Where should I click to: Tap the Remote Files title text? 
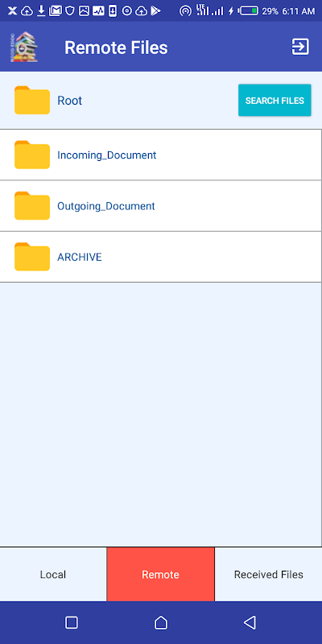[x=116, y=47]
